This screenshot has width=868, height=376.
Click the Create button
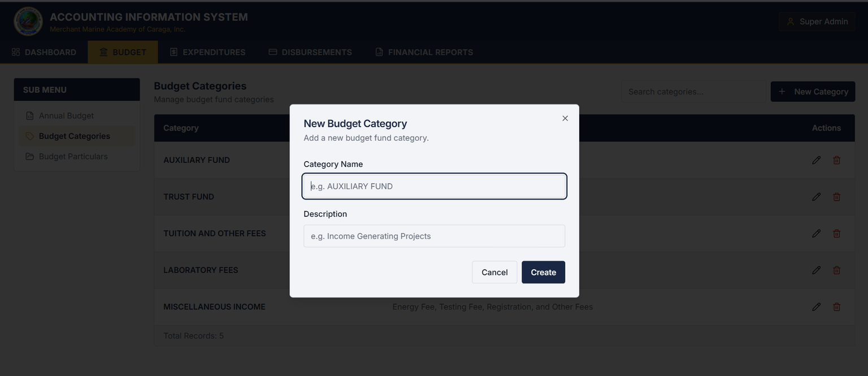coord(543,273)
